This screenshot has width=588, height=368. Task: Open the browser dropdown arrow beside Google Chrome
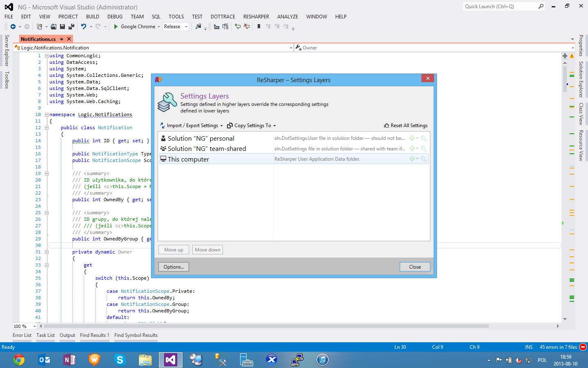click(x=159, y=27)
